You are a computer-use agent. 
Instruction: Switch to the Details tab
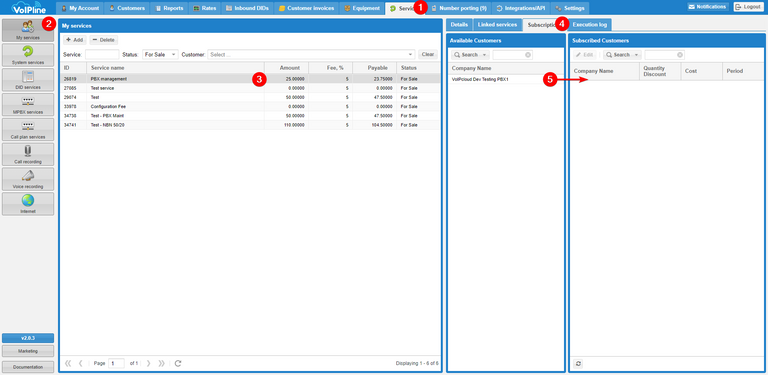pyautogui.click(x=459, y=24)
